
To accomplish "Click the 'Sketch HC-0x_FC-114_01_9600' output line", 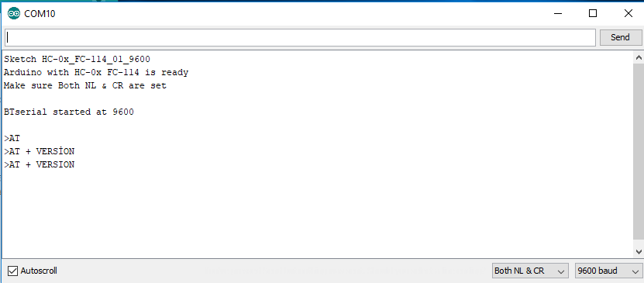I will point(77,60).
